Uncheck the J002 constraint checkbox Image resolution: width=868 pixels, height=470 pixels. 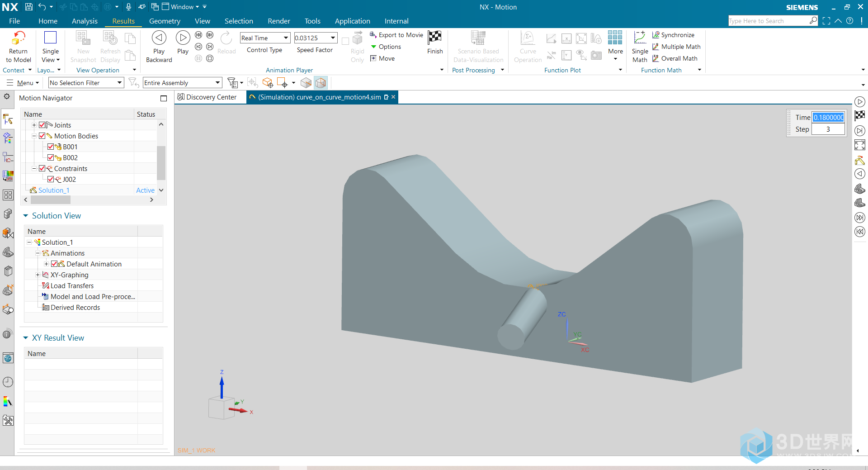coord(51,179)
